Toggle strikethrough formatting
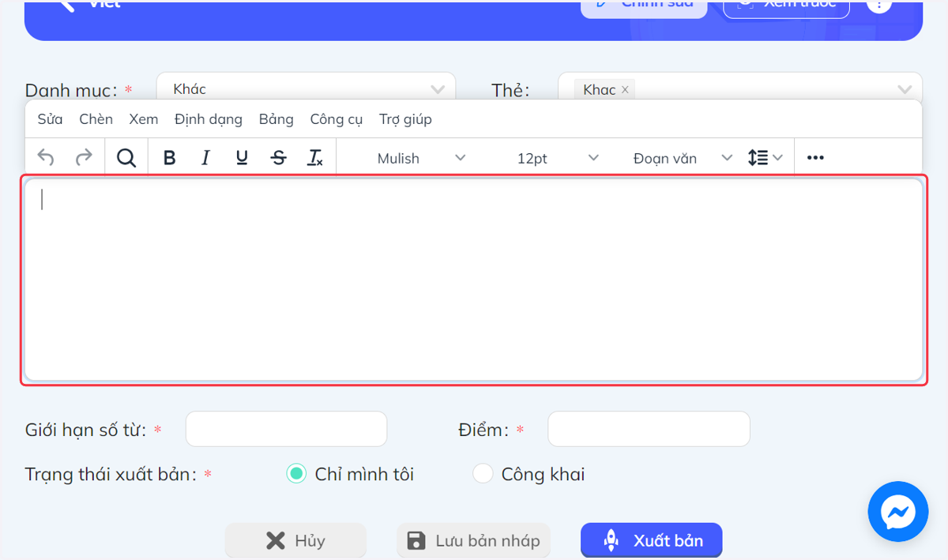The image size is (948, 560). (x=278, y=158)
